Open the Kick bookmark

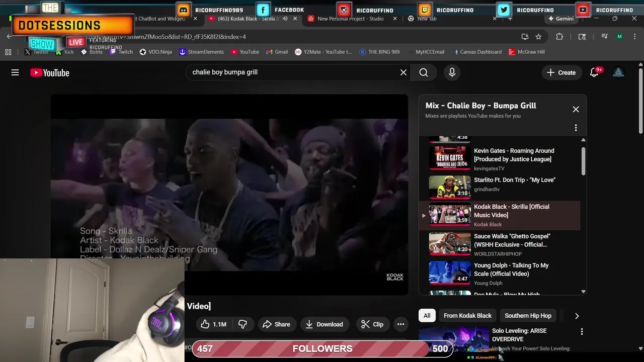click(x=65, y=52)
